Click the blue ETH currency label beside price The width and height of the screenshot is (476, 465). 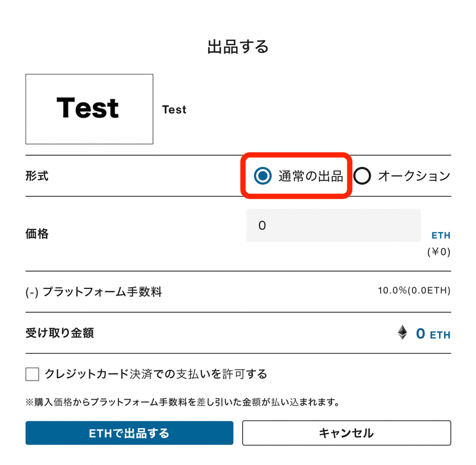(441, 235)
